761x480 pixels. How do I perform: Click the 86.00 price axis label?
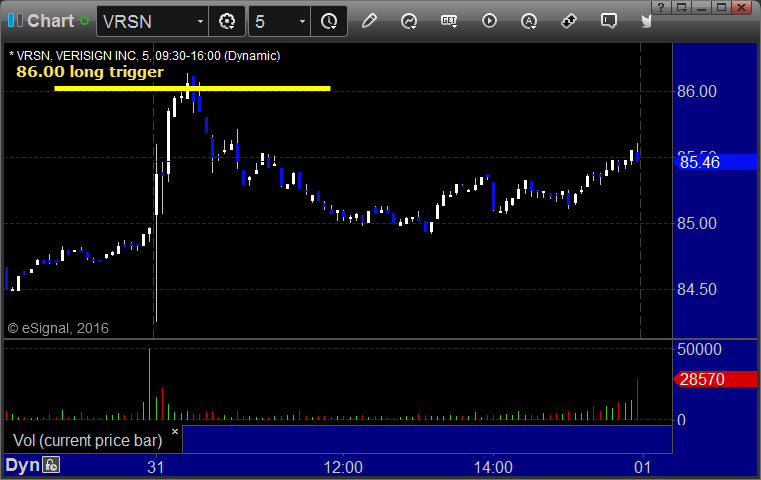click(x=696, y=91)
